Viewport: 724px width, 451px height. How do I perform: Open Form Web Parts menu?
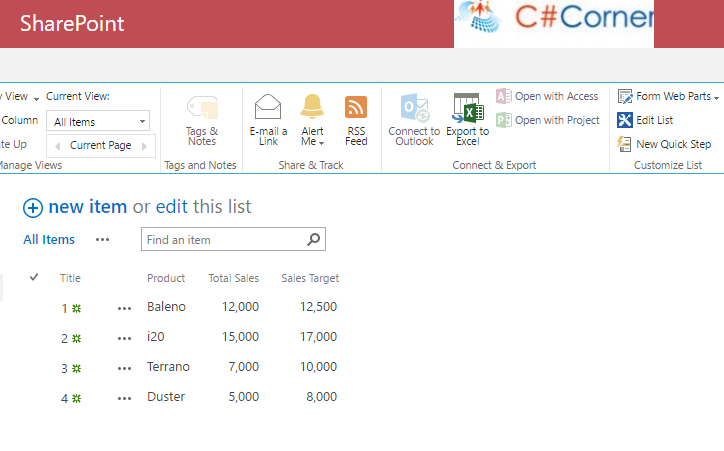pos(668,96)
